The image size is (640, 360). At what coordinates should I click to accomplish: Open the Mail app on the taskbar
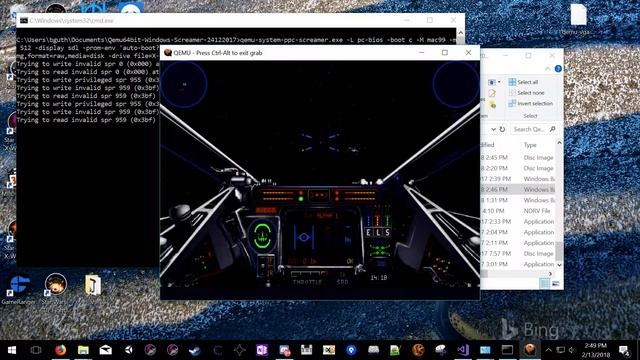(106, 350)
